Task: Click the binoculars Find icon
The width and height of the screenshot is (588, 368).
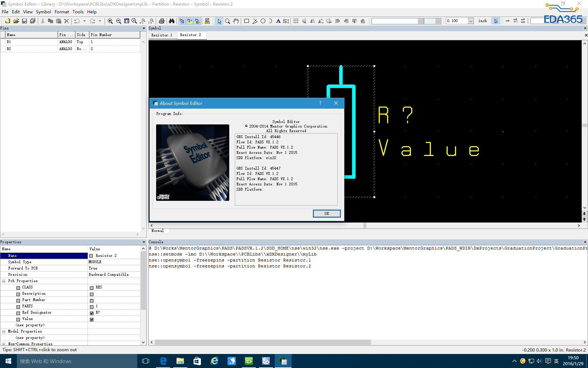Action: click(x=171, y=21)
